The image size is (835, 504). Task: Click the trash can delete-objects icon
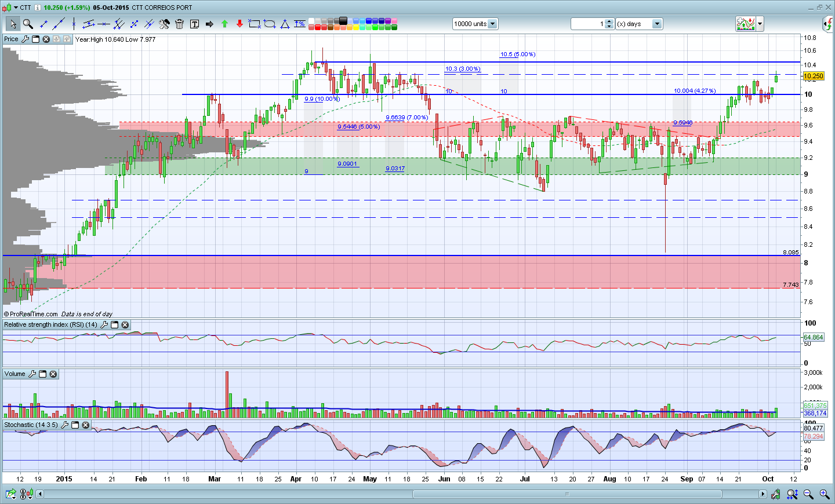[179, 24]
